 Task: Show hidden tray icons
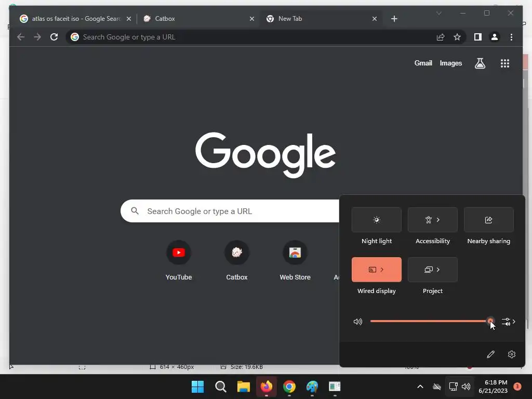[420, 387]
